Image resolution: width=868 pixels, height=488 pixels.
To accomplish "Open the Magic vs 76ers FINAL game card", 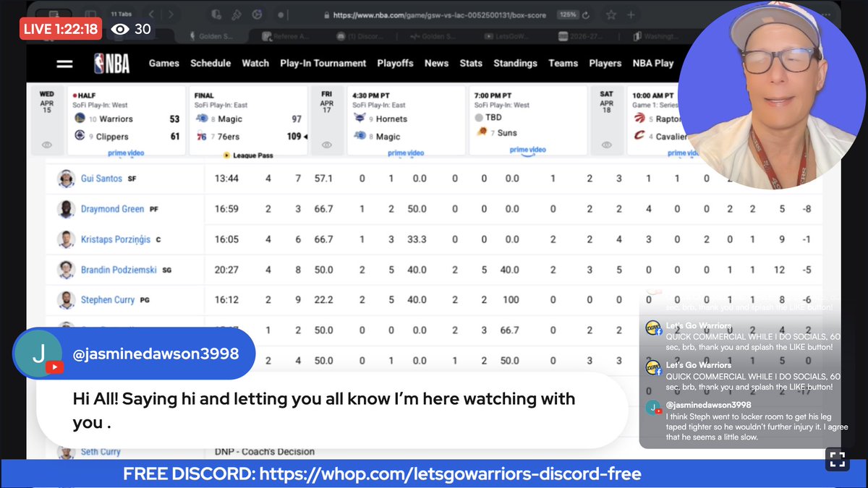I will tap(249, 121).
